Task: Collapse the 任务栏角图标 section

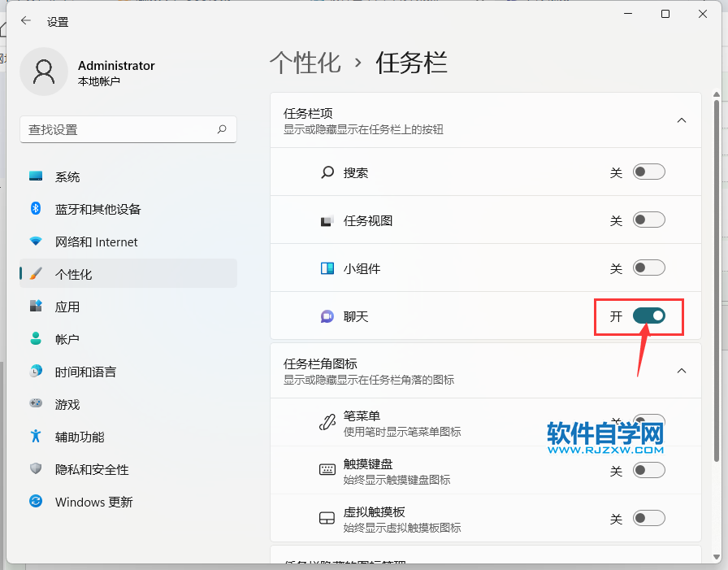Action: tap(682, 371)
